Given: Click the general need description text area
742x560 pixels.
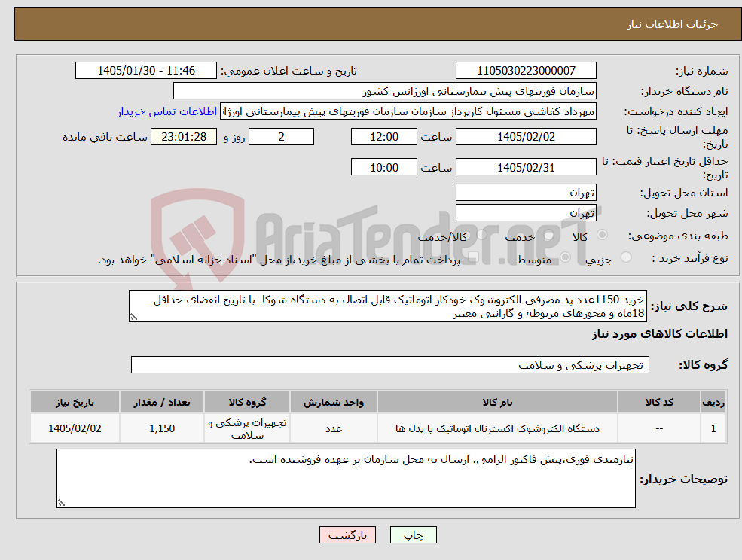Looking at the screenshot, I should click(387, 306).
